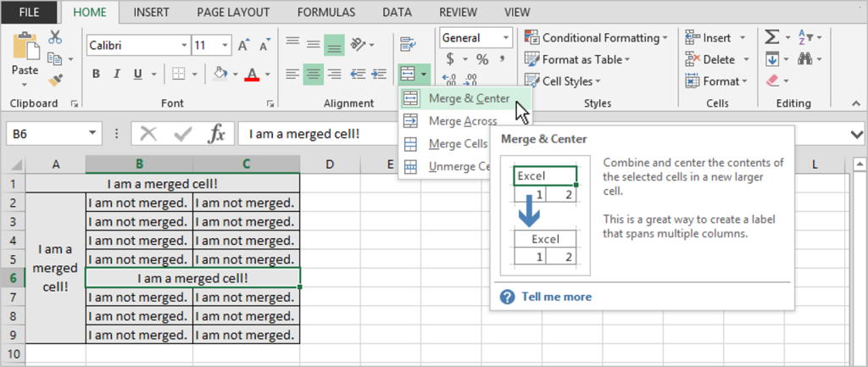The width and height of the screenshot is (868, 367).
Task: Click the Tell me more link
Action: [556, 297]
